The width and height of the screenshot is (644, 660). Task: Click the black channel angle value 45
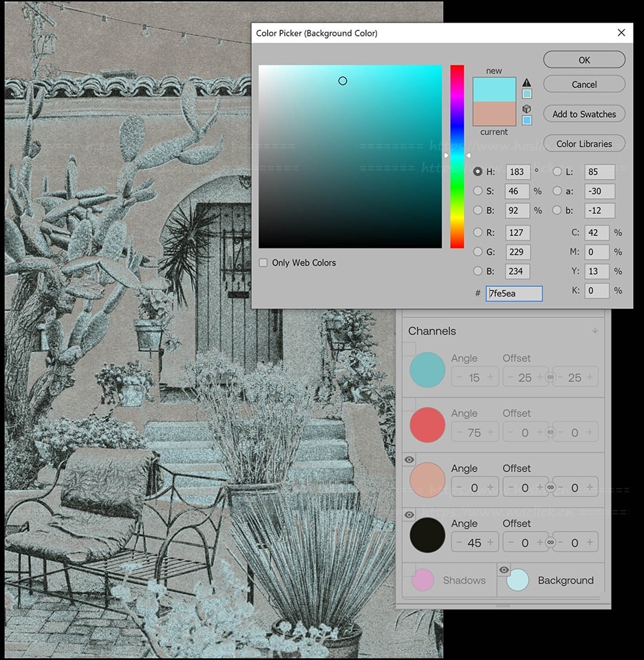(x=474, y=543)
